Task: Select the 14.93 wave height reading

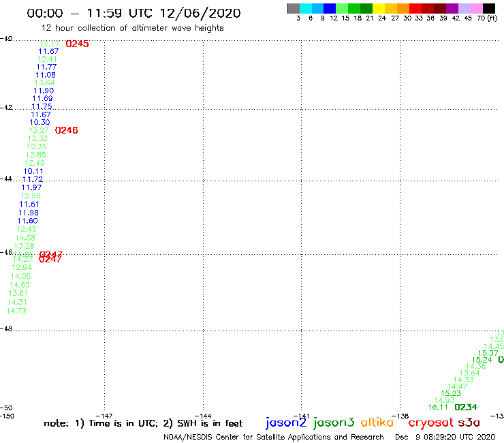Action: point(445,400)
